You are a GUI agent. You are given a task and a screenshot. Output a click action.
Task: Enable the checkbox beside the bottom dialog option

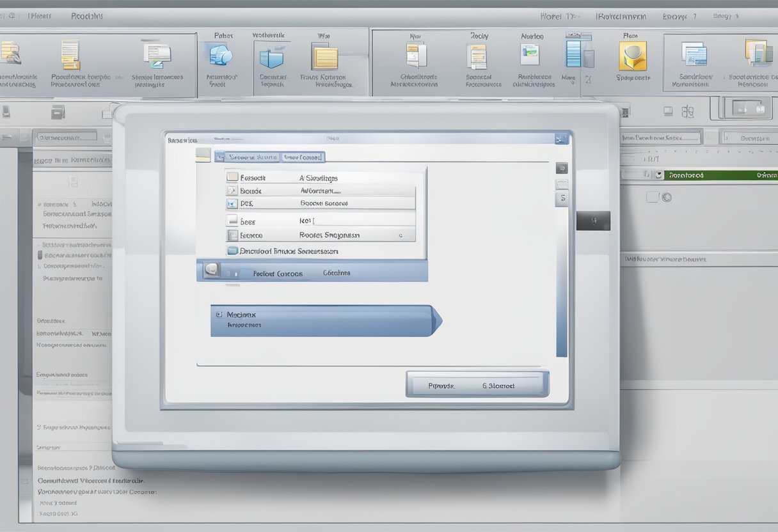(232, 251)
